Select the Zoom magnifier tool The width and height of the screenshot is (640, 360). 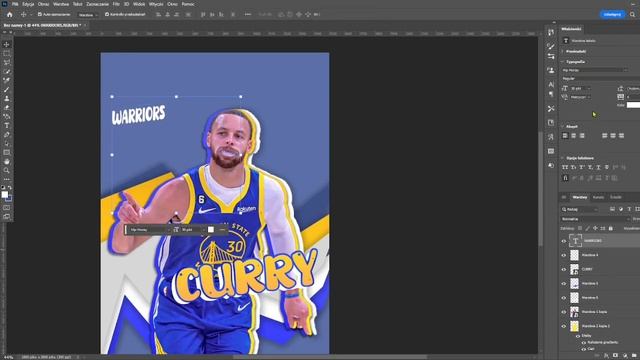tap(7, 171)
